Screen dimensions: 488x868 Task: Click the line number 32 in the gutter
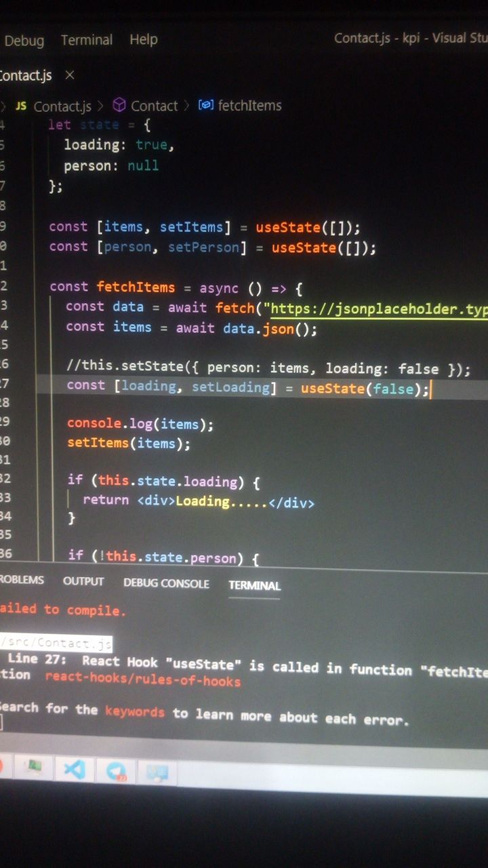[x=5, y=479]
